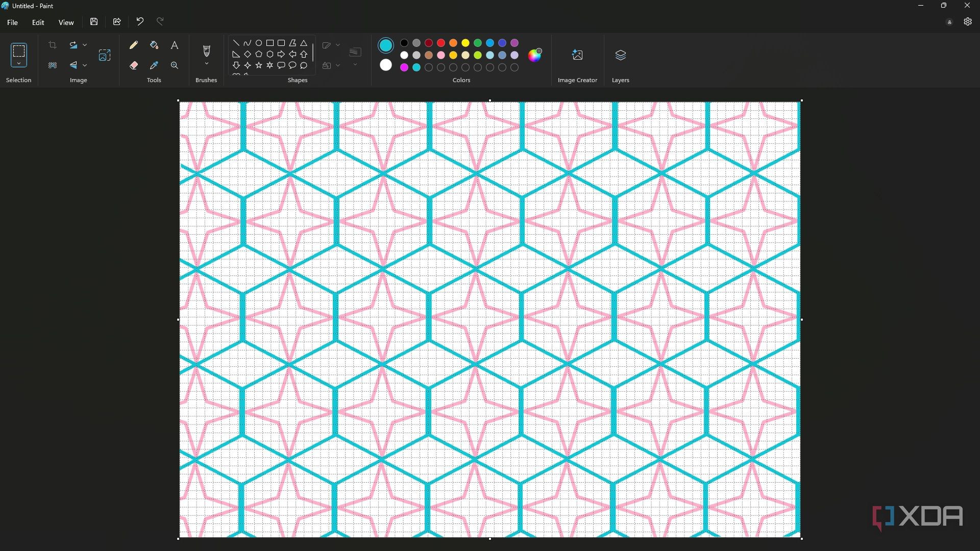Open the Layers panel
This screenshot has width=980, height=551.
pos(621,55)
